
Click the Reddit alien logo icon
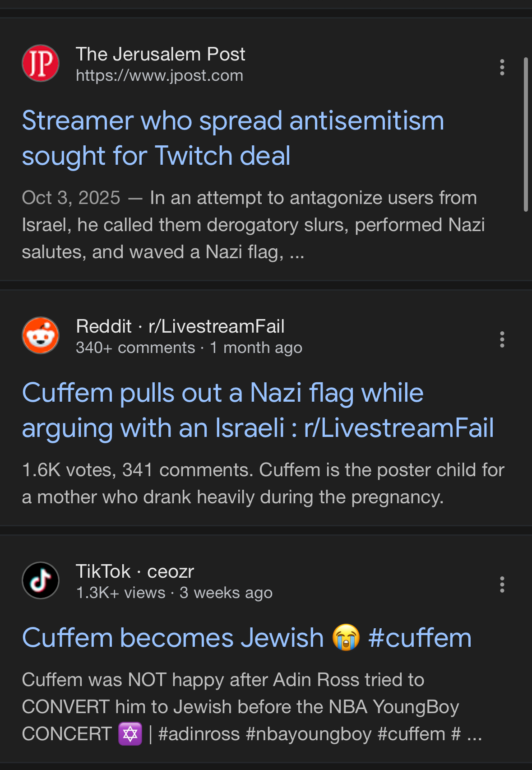click(41, 335)
